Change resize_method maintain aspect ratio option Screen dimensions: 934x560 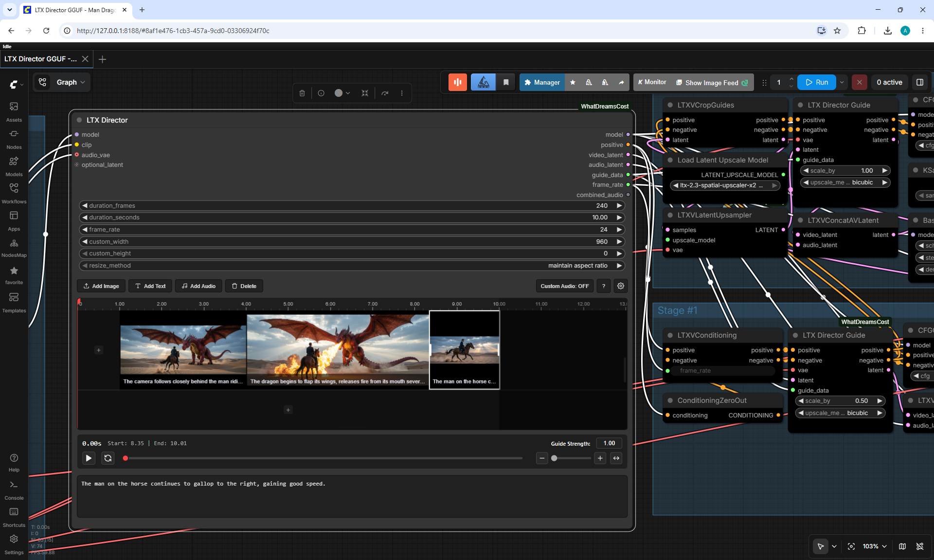[352, 266]
